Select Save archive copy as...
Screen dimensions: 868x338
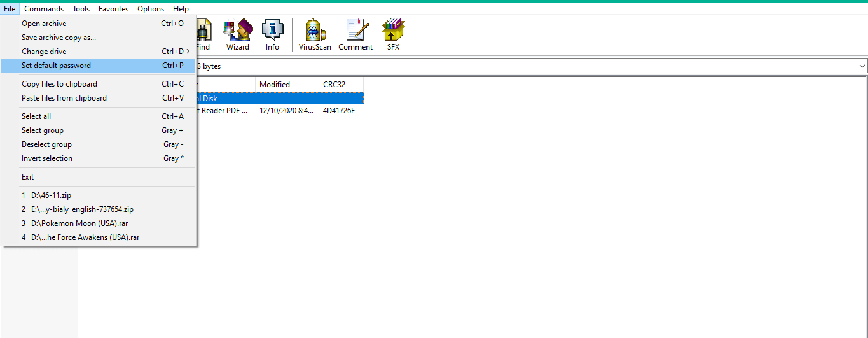99,38
